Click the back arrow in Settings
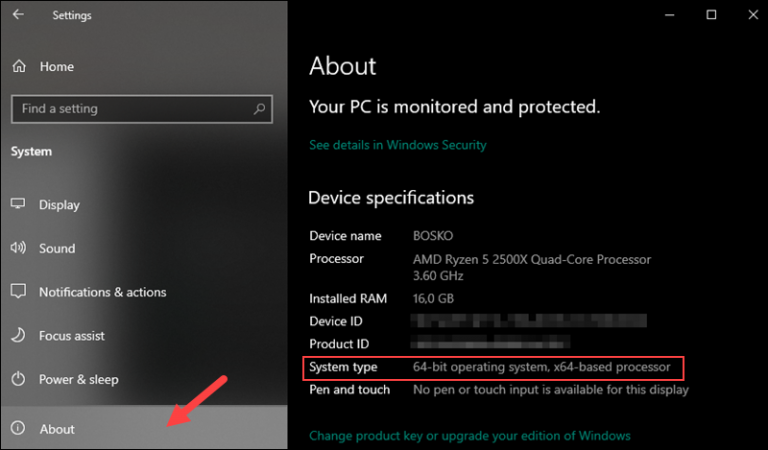Image resolution: width=768 pixels, height=450 pixels. coord(18,15)
